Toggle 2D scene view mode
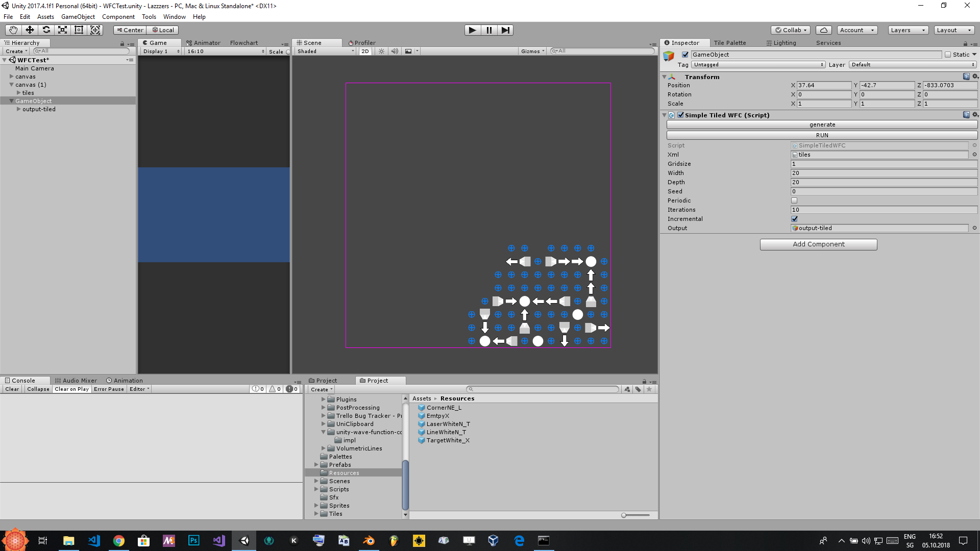This screenshot has height=551, width=980. (365, 51)
